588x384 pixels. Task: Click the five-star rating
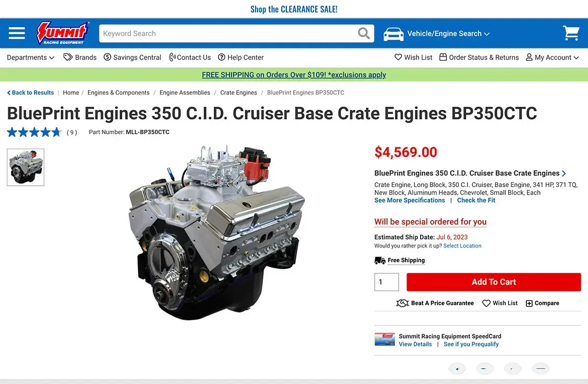pos(34,132)
